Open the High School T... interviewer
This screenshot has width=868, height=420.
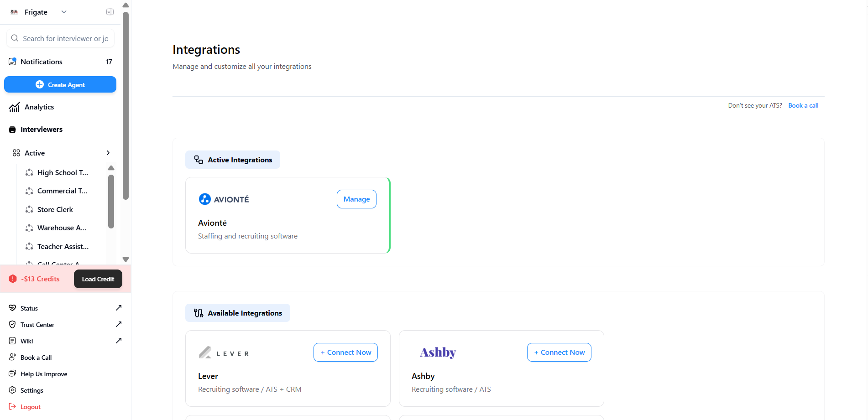pyautogui.click(x=63, y=172)
